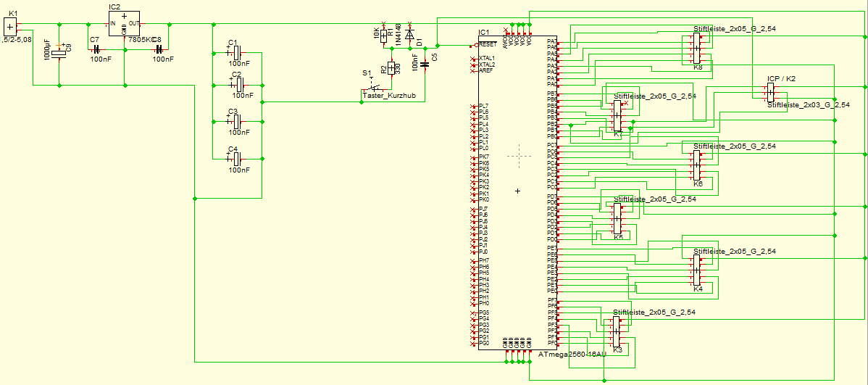Click the PE7 pin label
Image resolution: width=868 pixels, height=385 pixels.
552,248
